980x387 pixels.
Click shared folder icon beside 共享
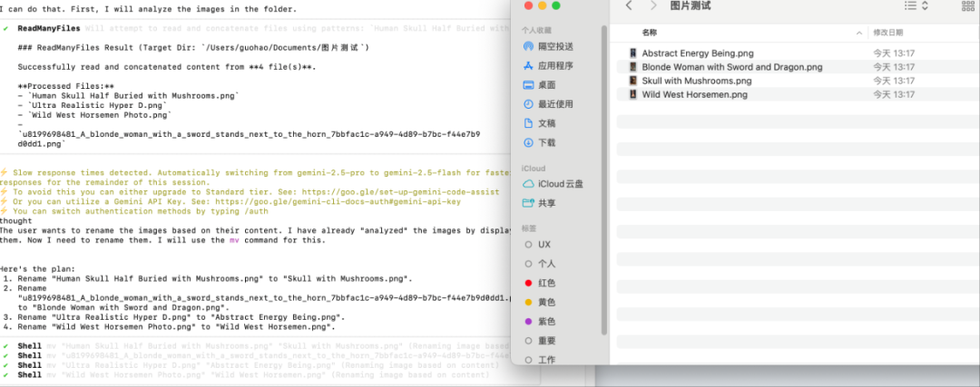528,203
